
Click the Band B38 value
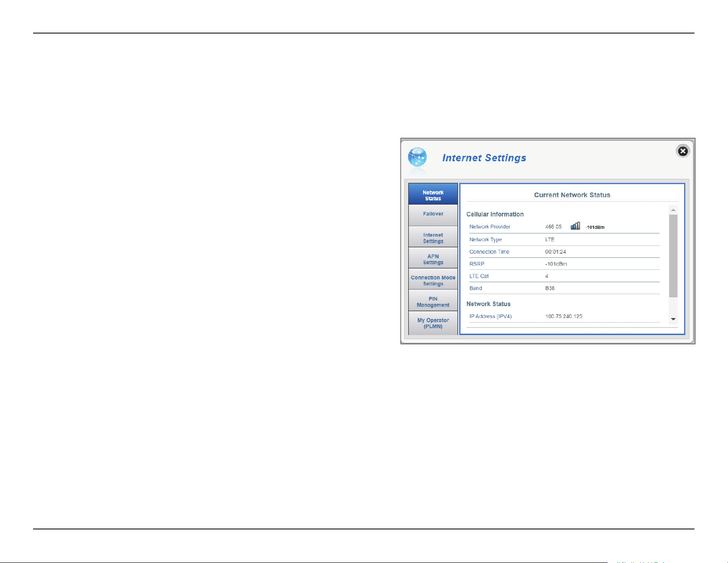pos(550,288)
